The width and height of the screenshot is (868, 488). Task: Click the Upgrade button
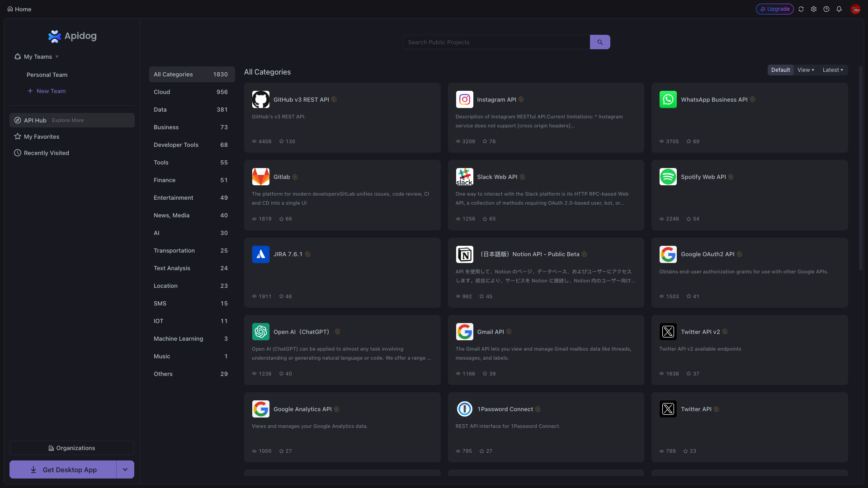775,9
